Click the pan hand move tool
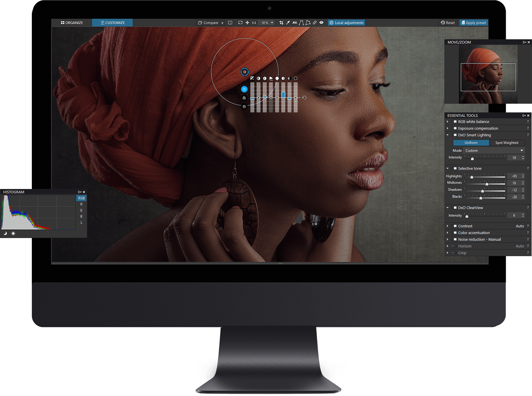Screen dimensions: 532x396 (247, 23)
